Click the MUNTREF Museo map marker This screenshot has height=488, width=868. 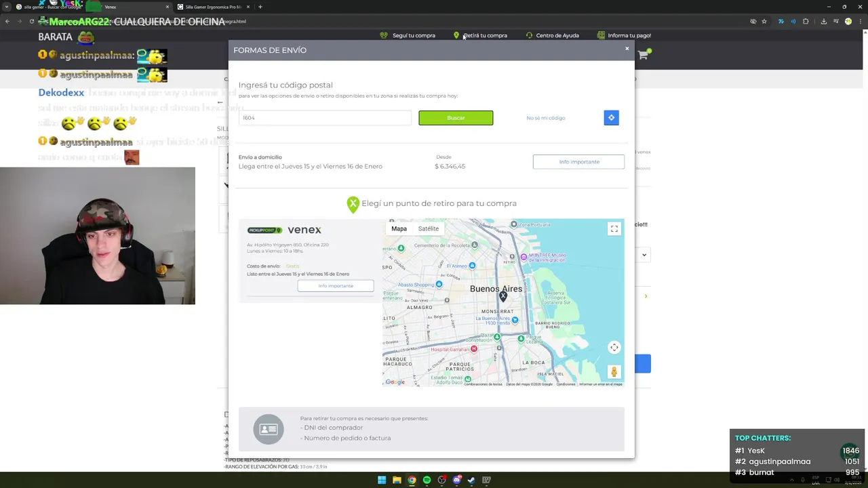click(x=524, y=257)
